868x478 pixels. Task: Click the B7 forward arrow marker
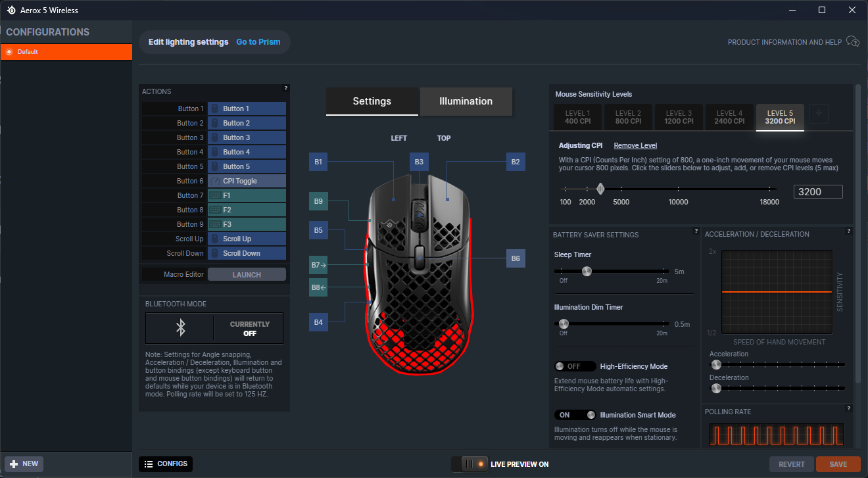(318, 265)
